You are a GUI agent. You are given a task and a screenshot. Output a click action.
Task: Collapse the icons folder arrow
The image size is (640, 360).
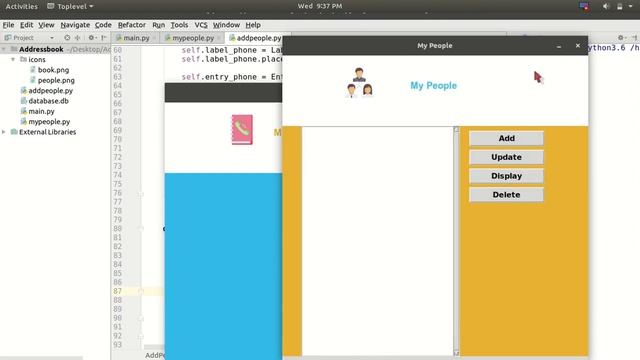[x=13, y=60]
